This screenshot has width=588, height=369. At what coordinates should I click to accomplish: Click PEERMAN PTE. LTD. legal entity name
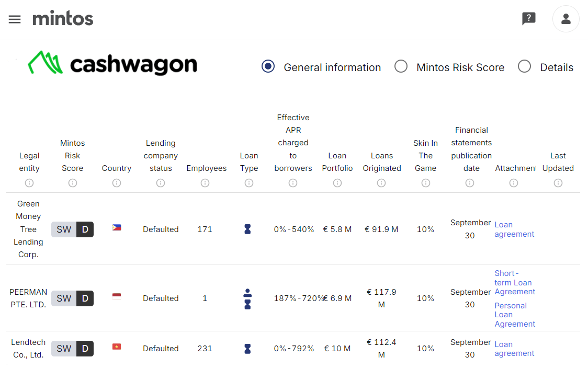point(28,298)
